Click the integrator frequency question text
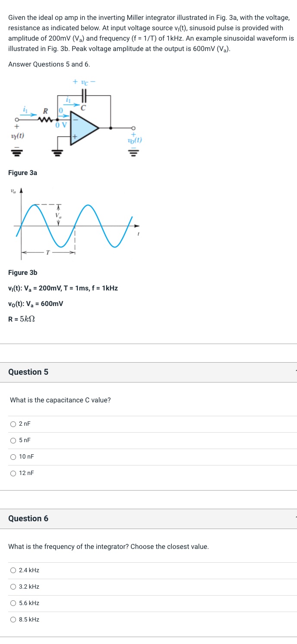Viewport: 297px width, 644px height. coord(108,547)
